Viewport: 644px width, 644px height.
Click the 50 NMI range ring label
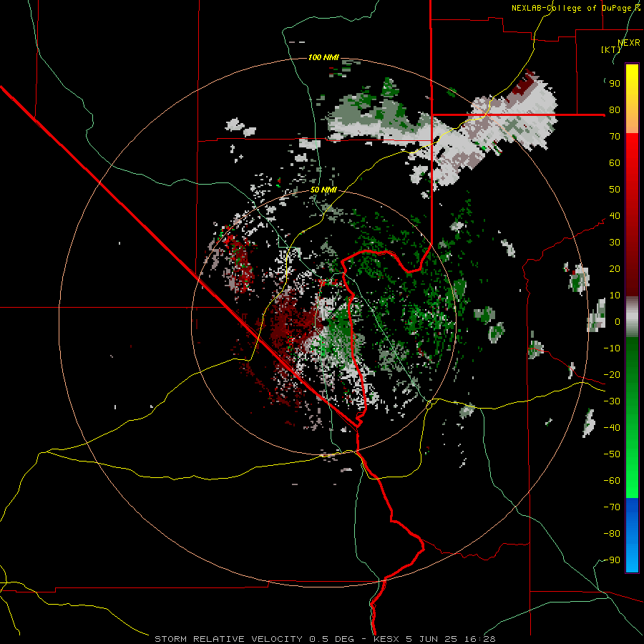pyautogui.click(x=323, y=190)
